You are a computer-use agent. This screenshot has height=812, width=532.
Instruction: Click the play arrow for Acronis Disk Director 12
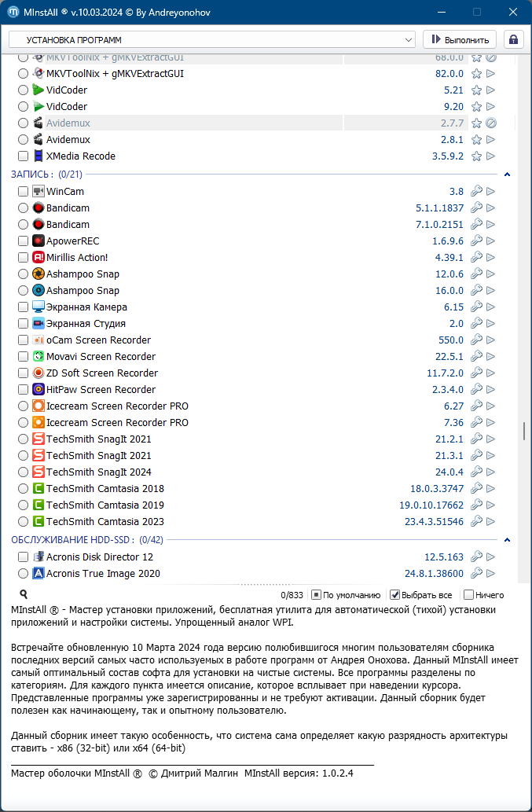coord(491,557)
